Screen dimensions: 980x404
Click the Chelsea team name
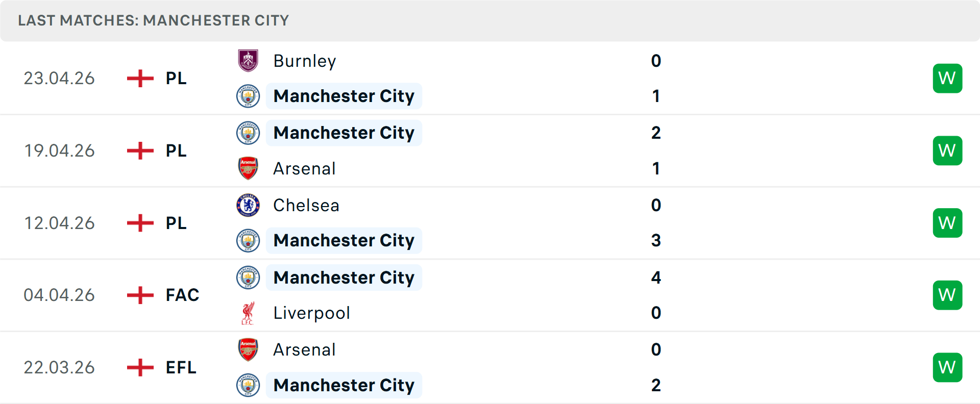(306, 205)
